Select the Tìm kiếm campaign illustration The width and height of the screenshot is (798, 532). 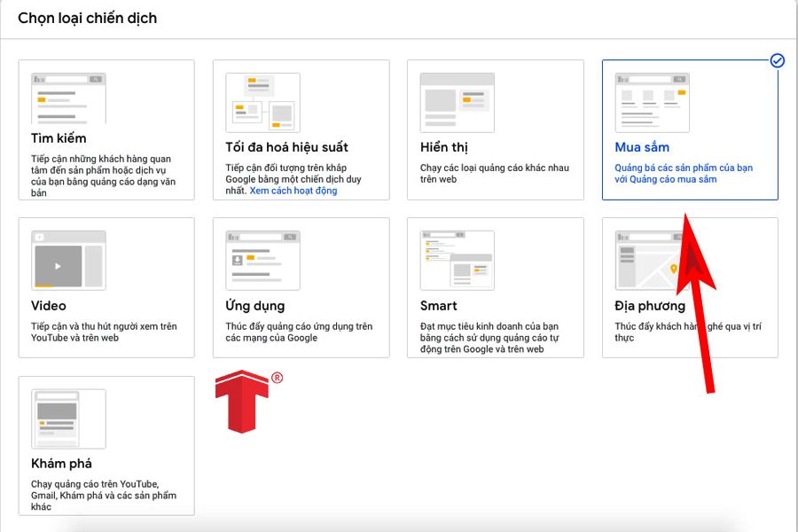[x=68, y=98]
